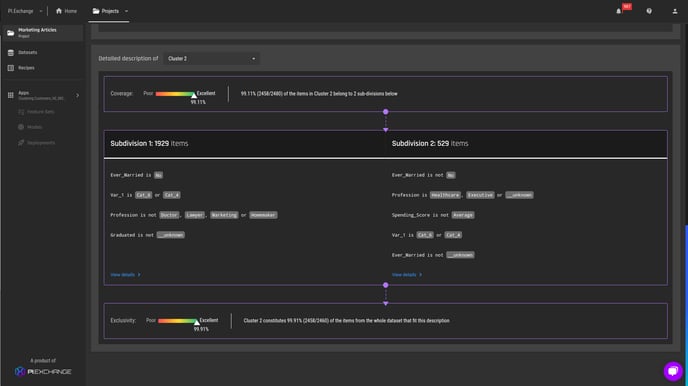Click the Healthcare tag in Subdivision 2
This screenshot has height=386, width=688.
(x=445, y=195)
